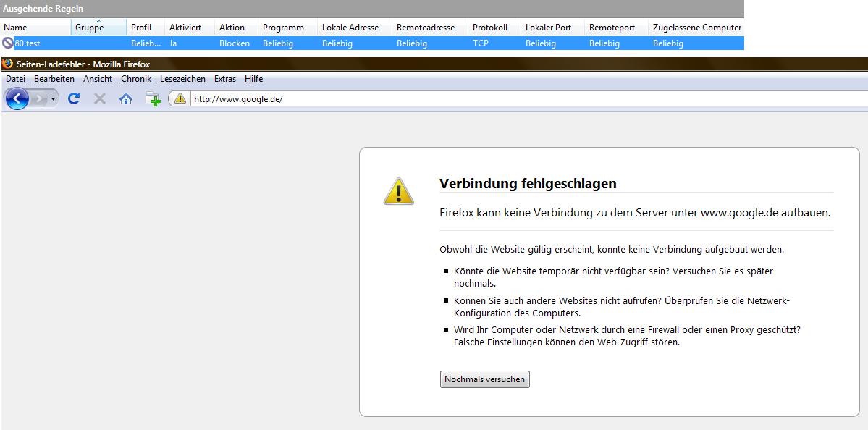
Task: Sort rules by Name column header
Action: pos(35,27)
